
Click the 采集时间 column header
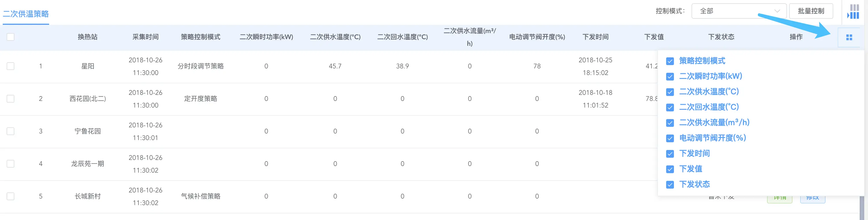(145, 37)
